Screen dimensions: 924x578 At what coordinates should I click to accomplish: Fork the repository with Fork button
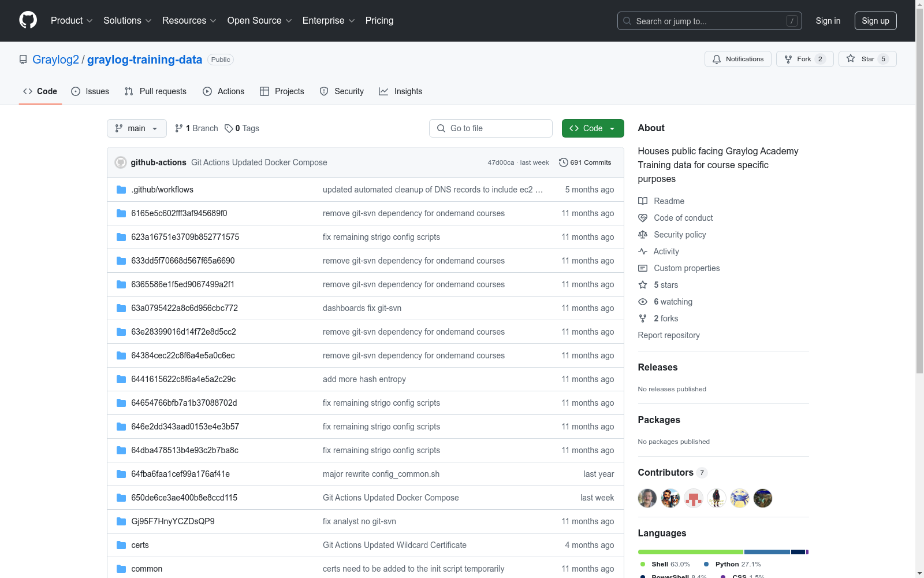click(805, 59)
